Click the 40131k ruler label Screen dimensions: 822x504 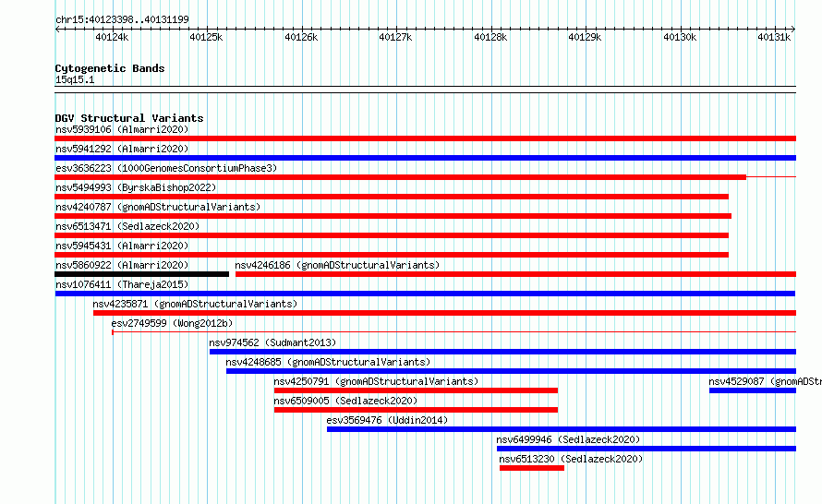tap(774, 37)
